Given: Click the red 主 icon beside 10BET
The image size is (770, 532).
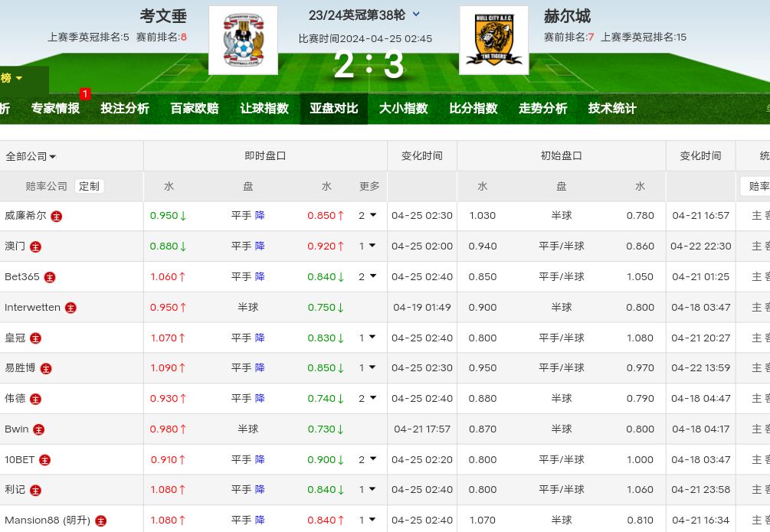Looking at the screenshot, I should pos(45,460).
